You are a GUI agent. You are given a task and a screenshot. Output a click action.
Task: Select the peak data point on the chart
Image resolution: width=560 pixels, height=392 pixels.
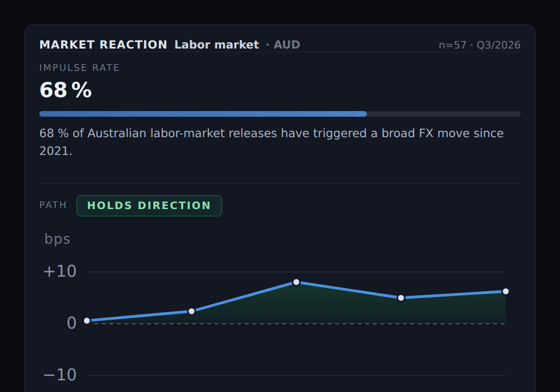click(296, 282)
